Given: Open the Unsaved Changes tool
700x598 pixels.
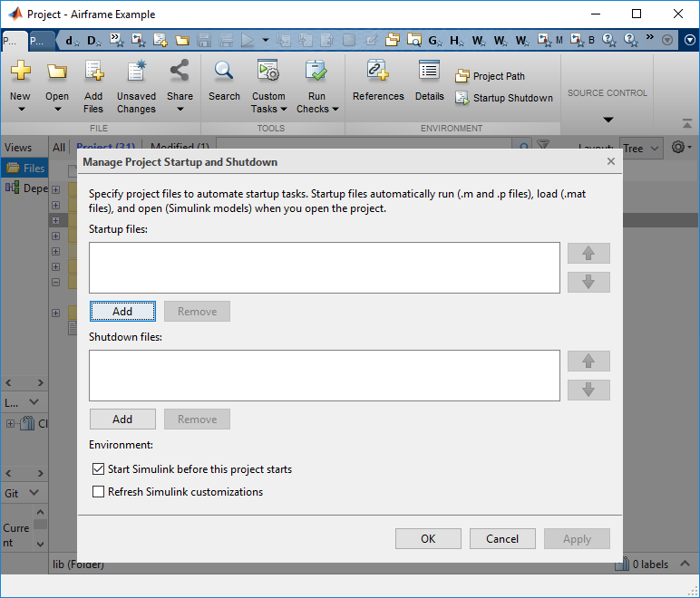Looking at the screenshot, I should [x=136, y=72].
